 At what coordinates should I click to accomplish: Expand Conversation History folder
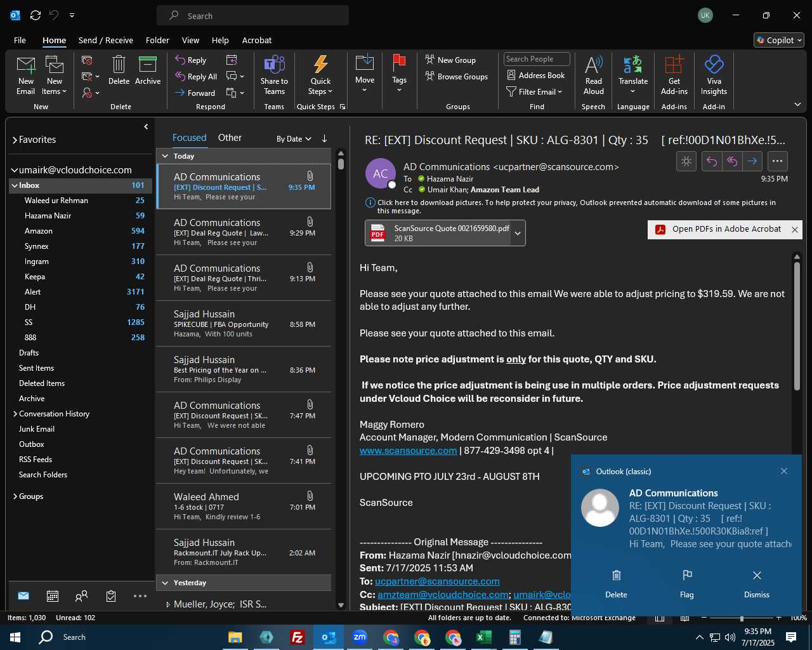coord(15,414)
